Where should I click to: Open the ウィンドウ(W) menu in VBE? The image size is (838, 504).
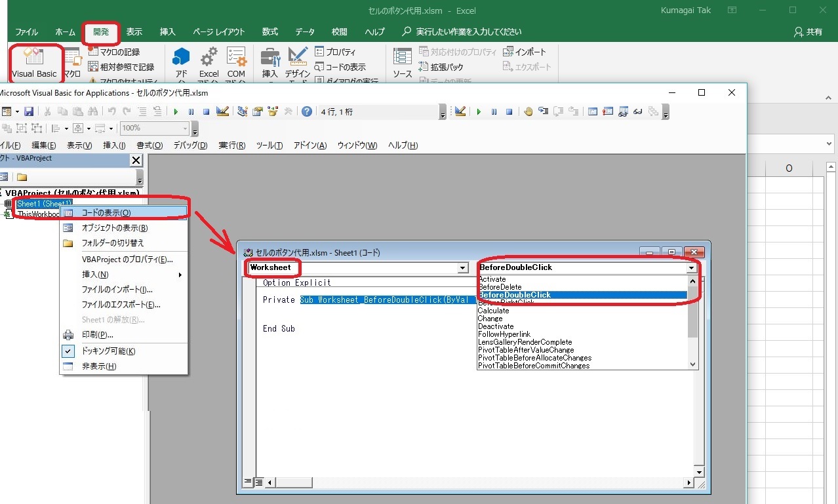pyautogui.click(x=357, y=145)
